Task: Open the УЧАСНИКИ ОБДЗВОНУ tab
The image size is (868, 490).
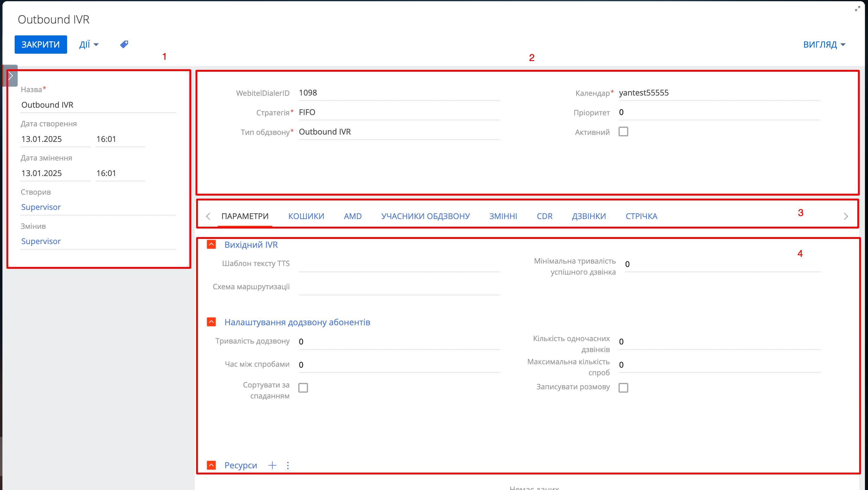Action: coord(425,216)
